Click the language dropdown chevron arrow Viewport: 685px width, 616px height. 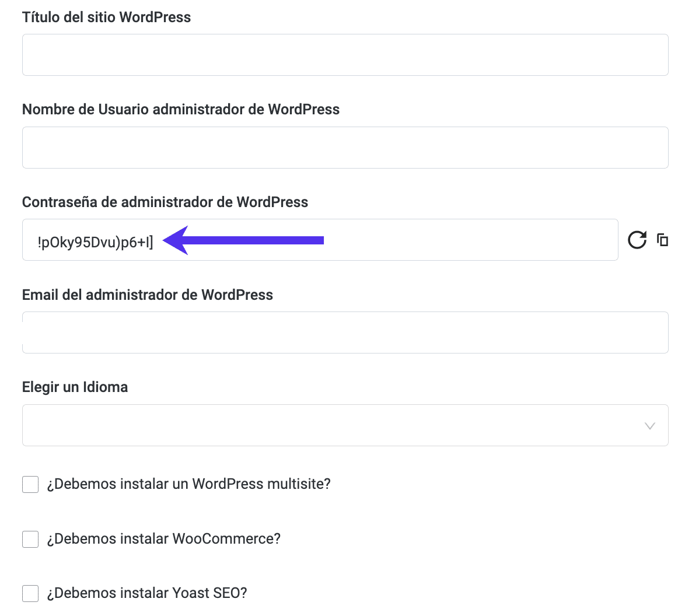coord(649,426)
